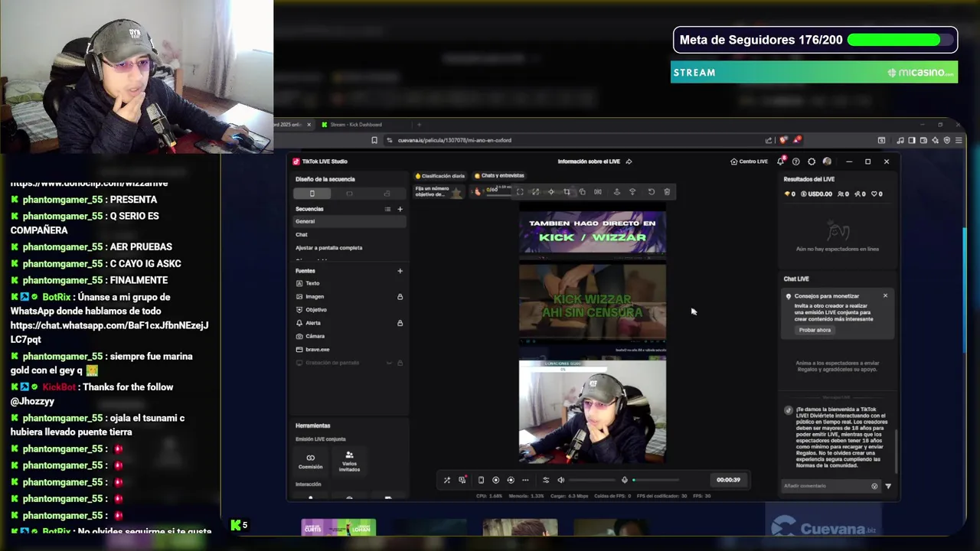Move source layer up
Screen dimensions: 980x551
[617, 192]
